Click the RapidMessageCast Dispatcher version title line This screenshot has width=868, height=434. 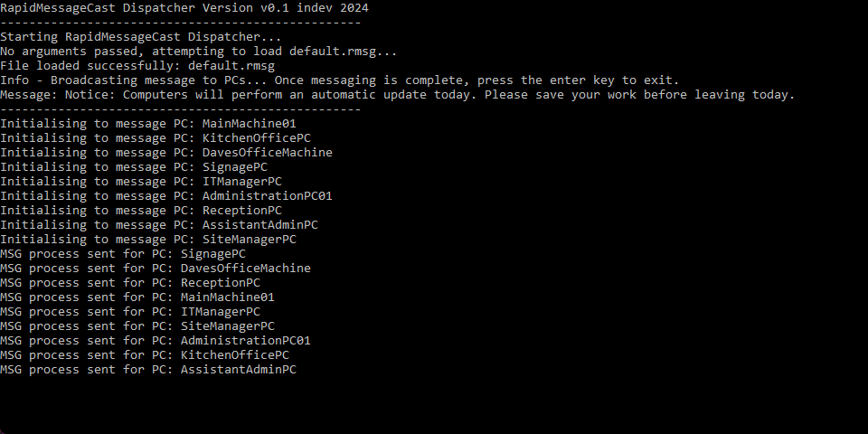(x=184, y=7)
